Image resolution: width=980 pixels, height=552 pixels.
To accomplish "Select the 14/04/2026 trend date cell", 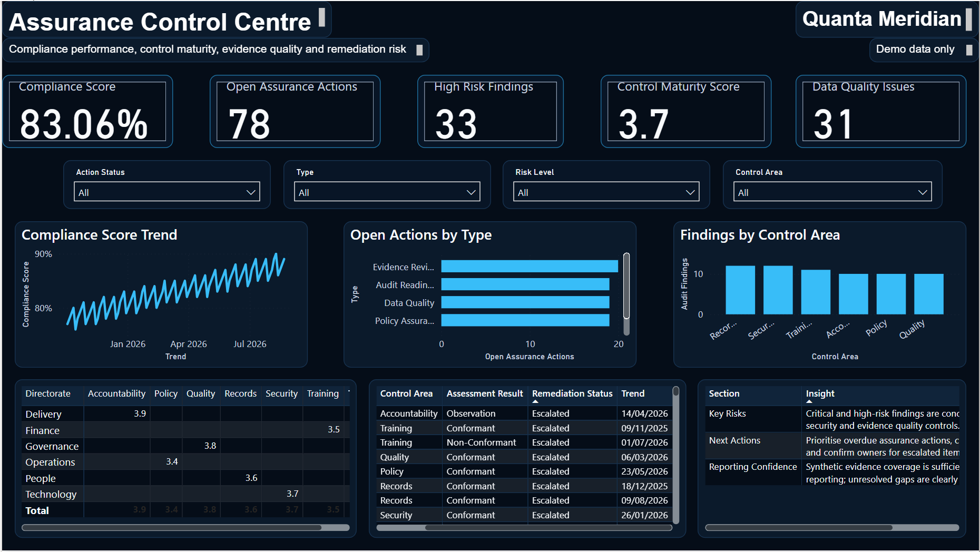I will pos(644,413).
